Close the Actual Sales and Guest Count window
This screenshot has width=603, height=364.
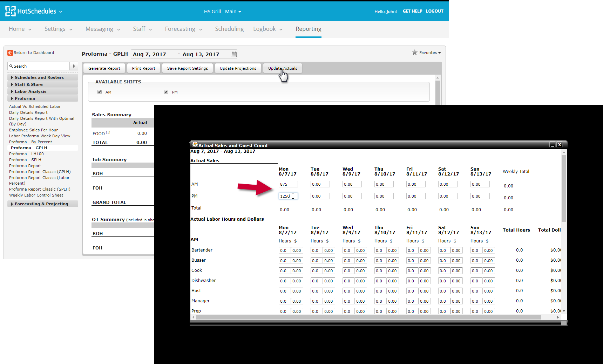pyautogui.click(x=560, y=144)
